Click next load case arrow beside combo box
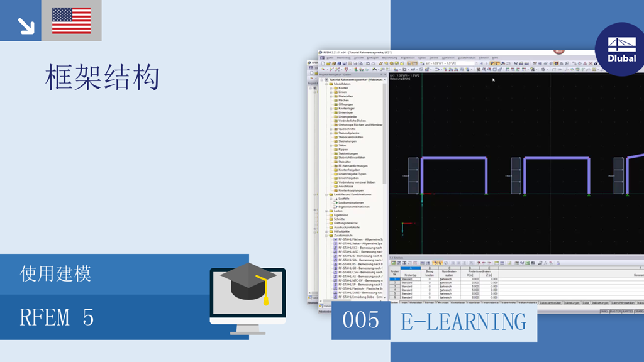This screenshot has height=362, width=644. (487, 63)
